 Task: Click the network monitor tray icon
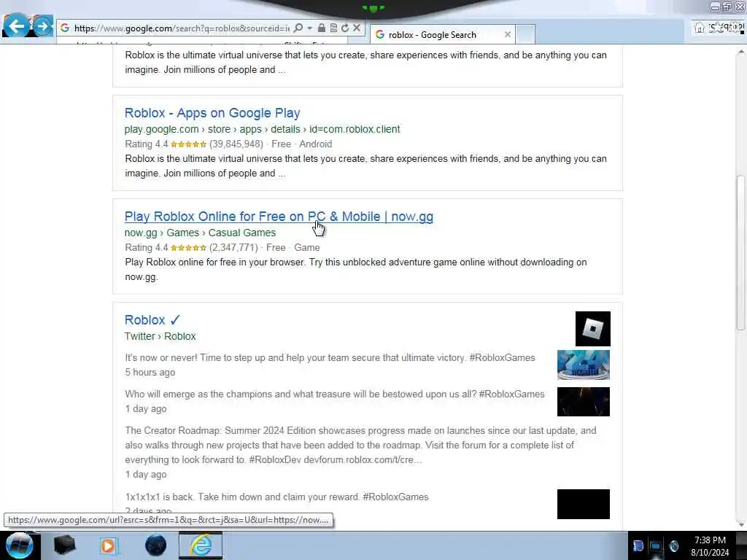(x=656, y=546)
